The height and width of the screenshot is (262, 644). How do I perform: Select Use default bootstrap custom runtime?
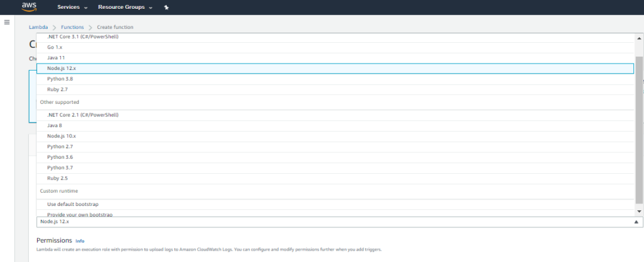(x=72, y=204)
